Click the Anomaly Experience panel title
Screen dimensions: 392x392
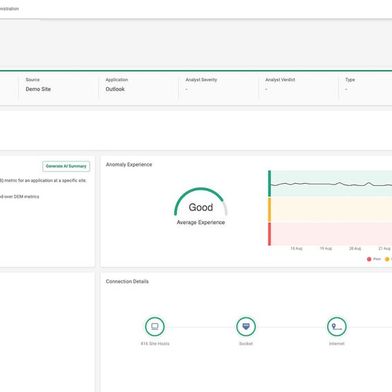129,165
